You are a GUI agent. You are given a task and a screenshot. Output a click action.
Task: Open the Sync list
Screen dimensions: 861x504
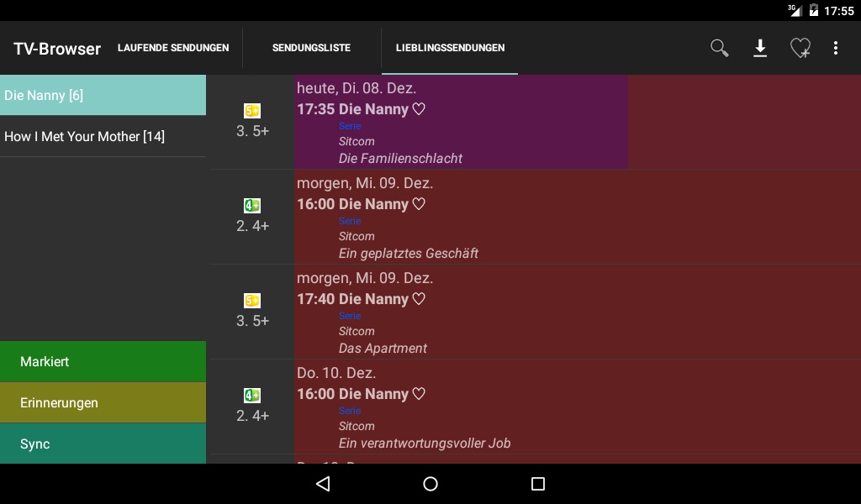click(x=103, y=444)
